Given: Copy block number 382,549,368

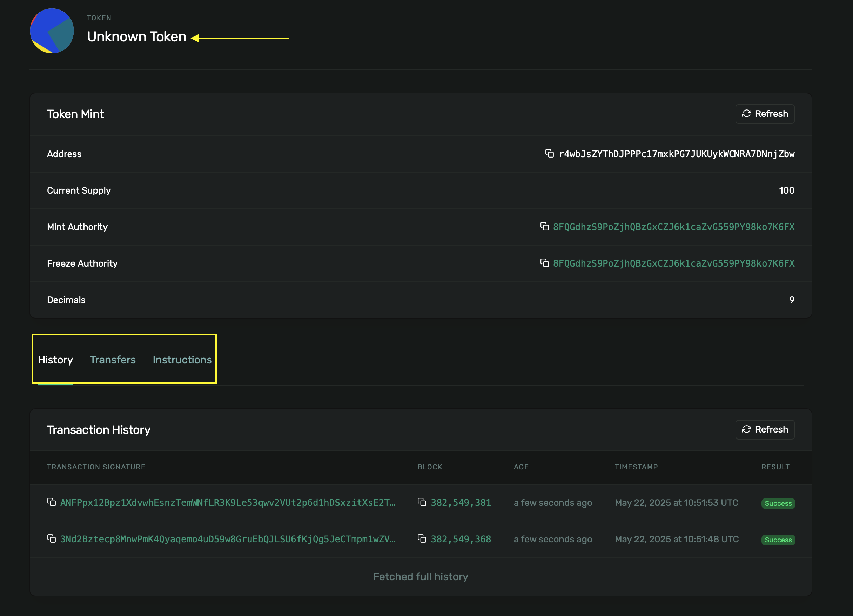Looking at the screenshot, I should point(423,539).
